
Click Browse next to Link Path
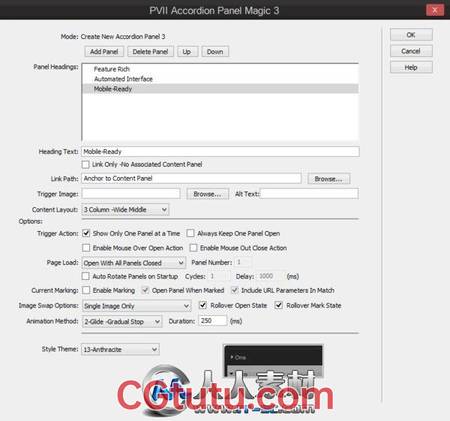328,179
